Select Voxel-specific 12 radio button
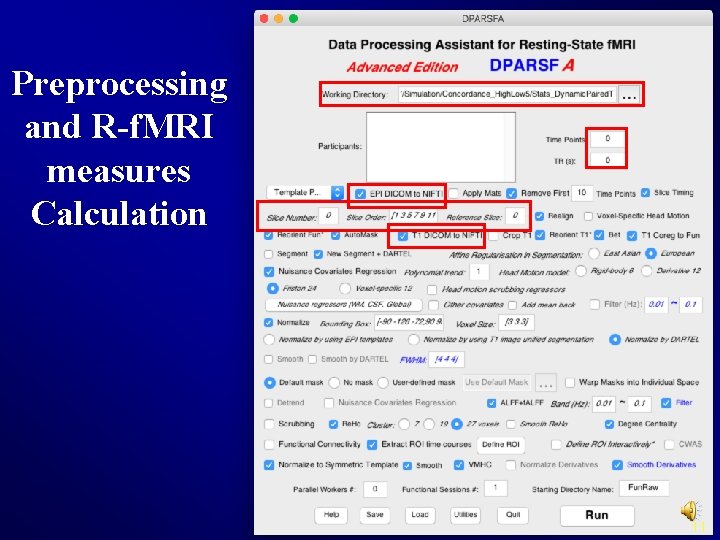Screen dimensions: 720x540 pyautogui.click(x=344, y=288)
